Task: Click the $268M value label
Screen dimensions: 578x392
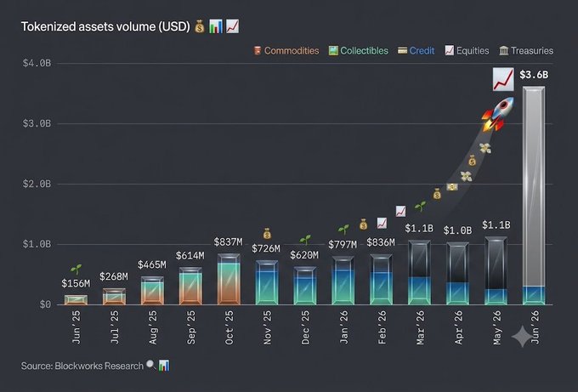Action: pyautogui.click(x=114, y=276)
